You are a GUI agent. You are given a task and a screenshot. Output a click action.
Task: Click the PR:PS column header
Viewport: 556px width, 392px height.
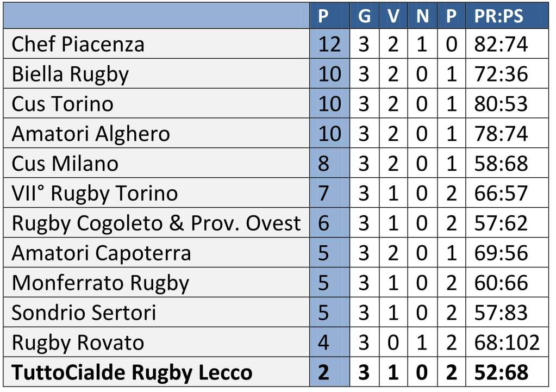pos(498,16)
